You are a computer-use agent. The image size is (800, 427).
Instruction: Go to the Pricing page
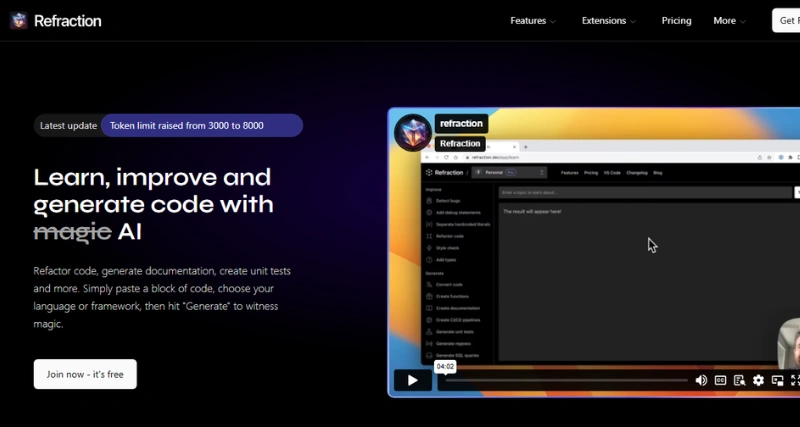pyautogui.click(x=676, y=21)
